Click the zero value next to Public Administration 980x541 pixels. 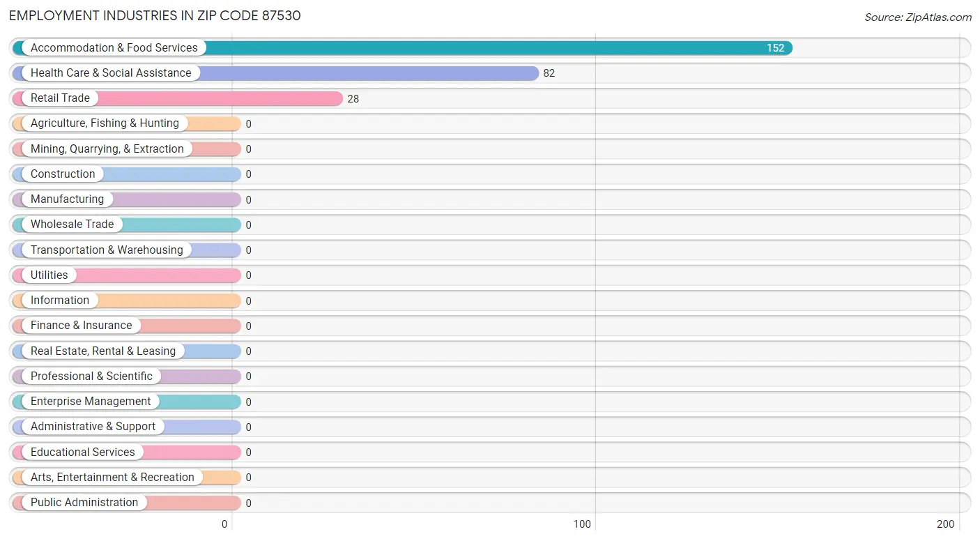point(248,503)
